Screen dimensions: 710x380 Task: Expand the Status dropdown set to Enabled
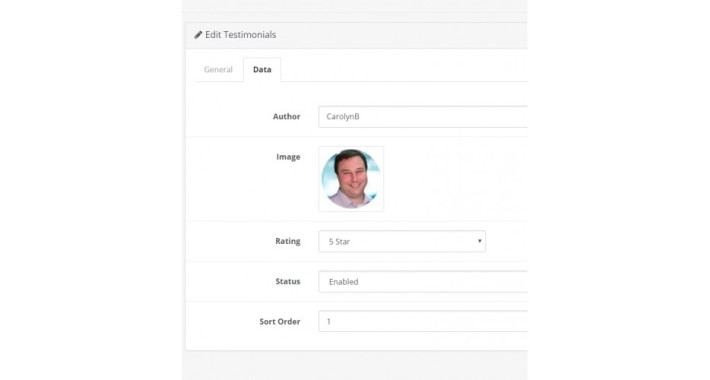pos(422,281)
